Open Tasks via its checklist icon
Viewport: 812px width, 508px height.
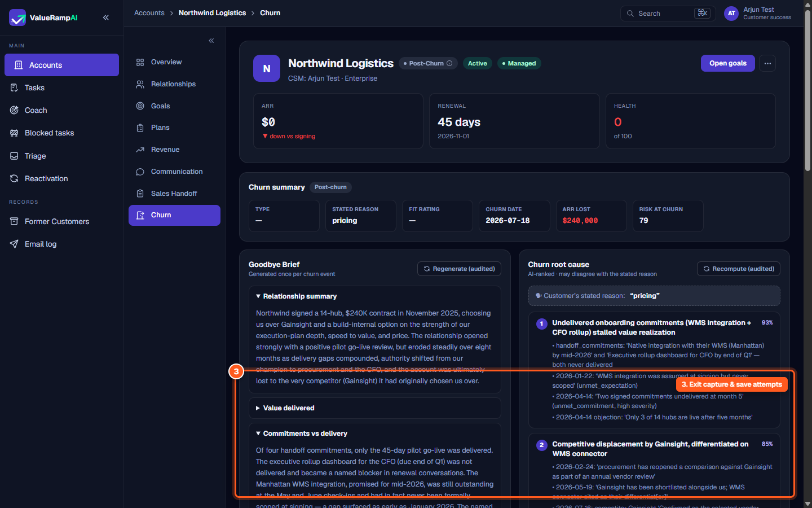pyautogui.click(x=14, y=87)
